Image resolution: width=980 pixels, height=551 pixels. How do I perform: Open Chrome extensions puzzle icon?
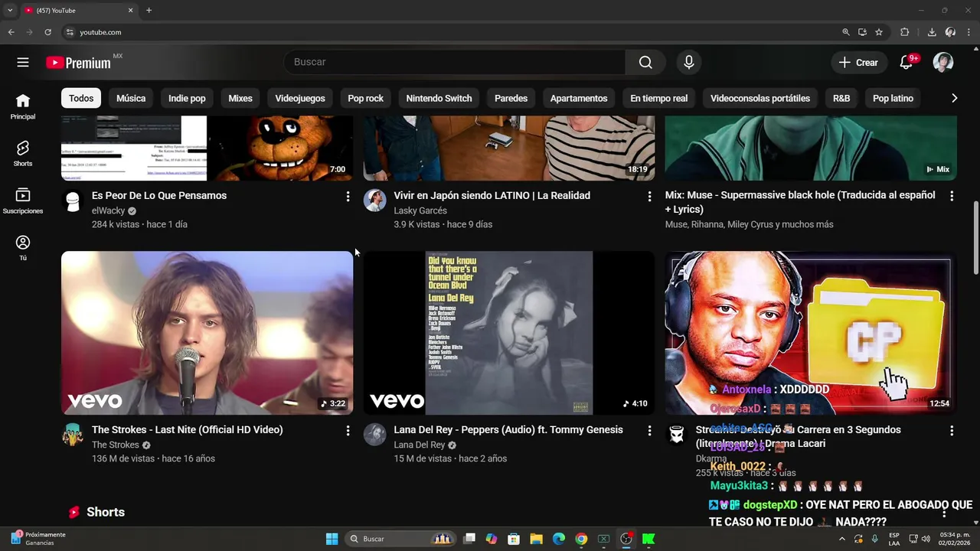click(x=904, y=32)
